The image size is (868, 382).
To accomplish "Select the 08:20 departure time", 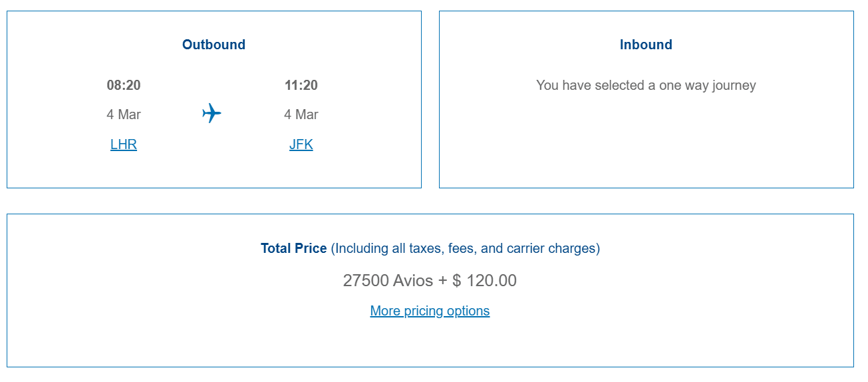I will pos(124,85).
